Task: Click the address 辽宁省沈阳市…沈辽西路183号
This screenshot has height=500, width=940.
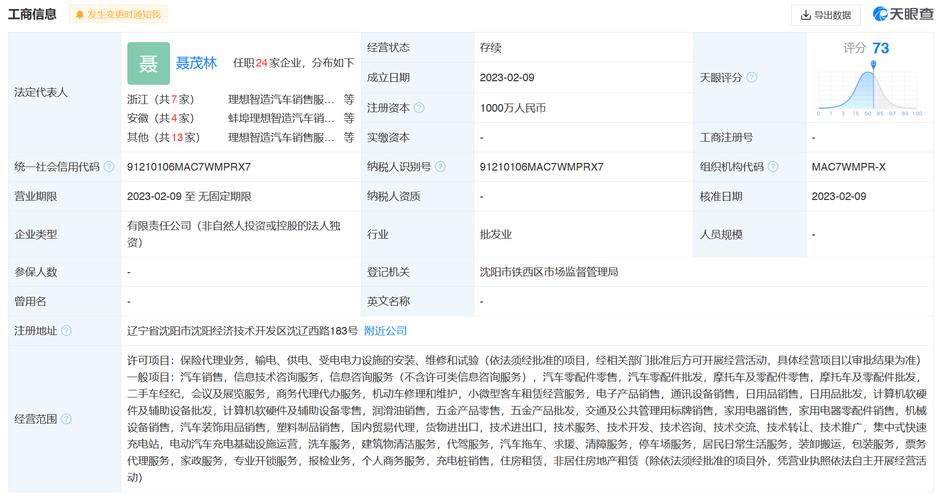Action: (x=242, y=330)
